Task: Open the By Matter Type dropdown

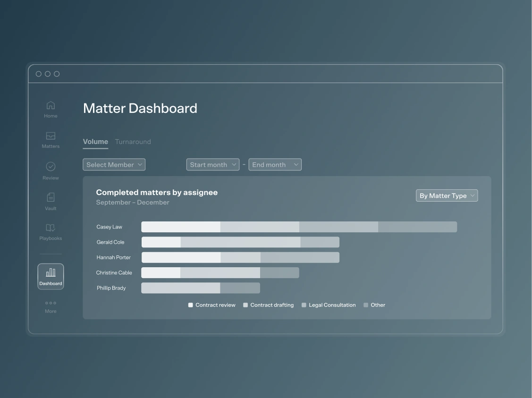Action: (447, 195)
